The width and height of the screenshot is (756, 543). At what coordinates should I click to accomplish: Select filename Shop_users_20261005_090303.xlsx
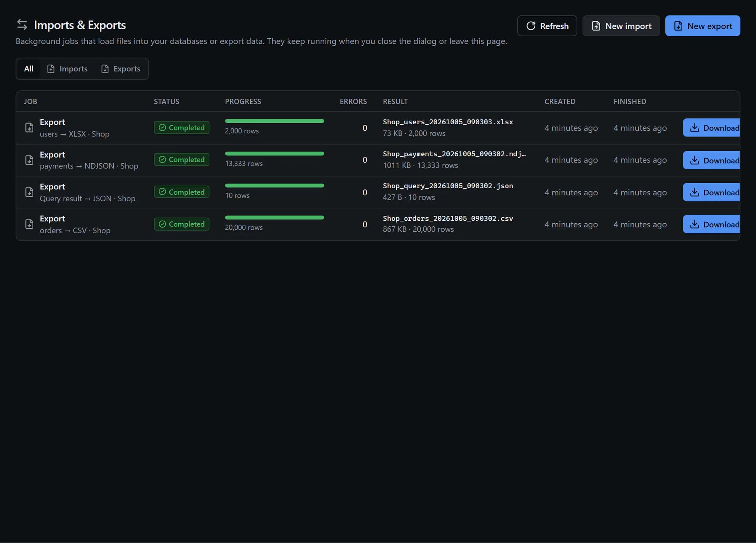(448, 122)
